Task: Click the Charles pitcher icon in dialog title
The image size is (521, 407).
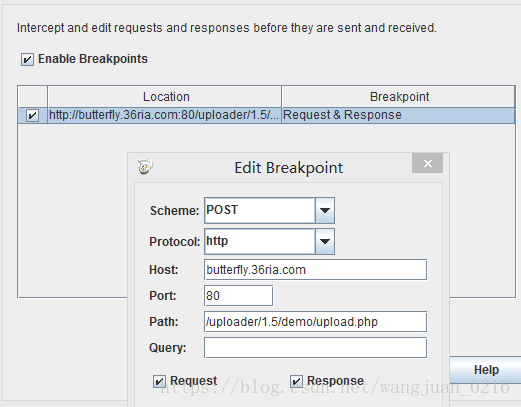Action: [145, 167]
